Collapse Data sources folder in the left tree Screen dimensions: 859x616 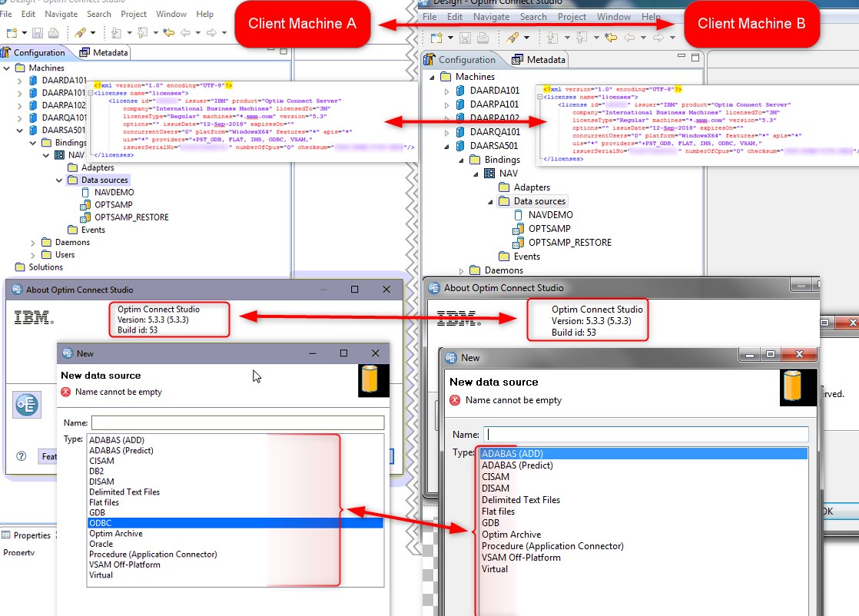pyautogui.click(x=59, y=180)
